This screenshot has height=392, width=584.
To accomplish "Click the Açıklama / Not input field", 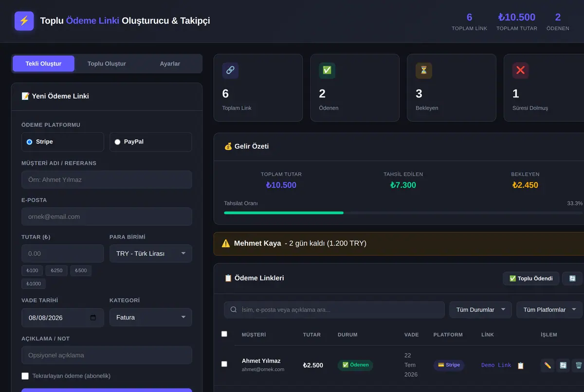I will click(x=107, y=355).
